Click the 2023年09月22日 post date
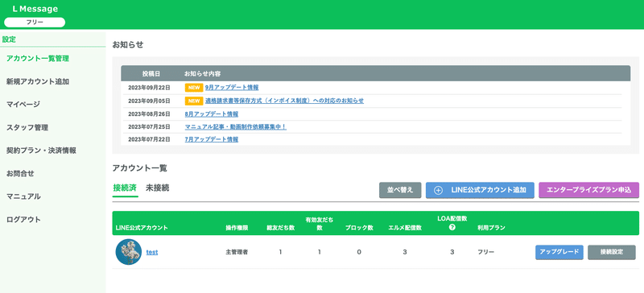 pos(149,88)
